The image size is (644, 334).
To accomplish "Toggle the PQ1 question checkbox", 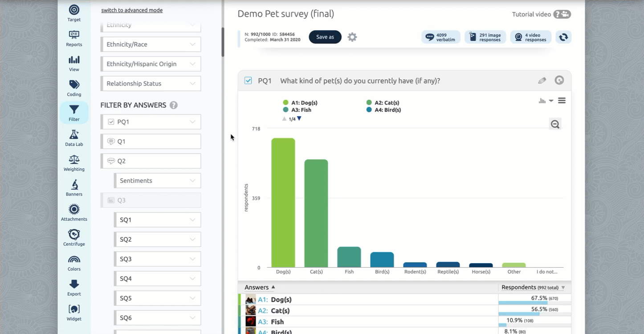I will click(248, 81).
